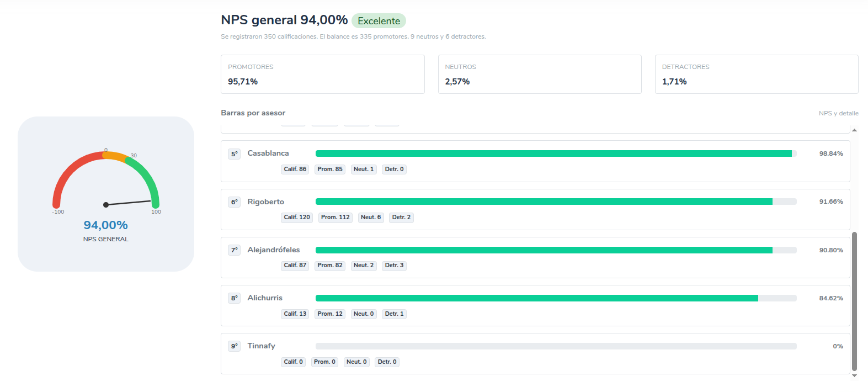Click the NPS gauge needle chart
The width and height of the screenshot is (868, 392).
click(106, 182)
